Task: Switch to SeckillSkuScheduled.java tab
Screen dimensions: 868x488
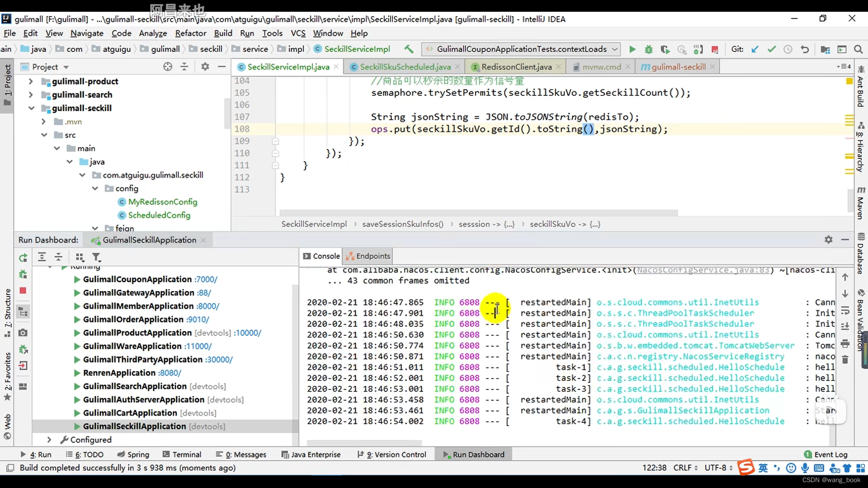Action: pos(405,67)
